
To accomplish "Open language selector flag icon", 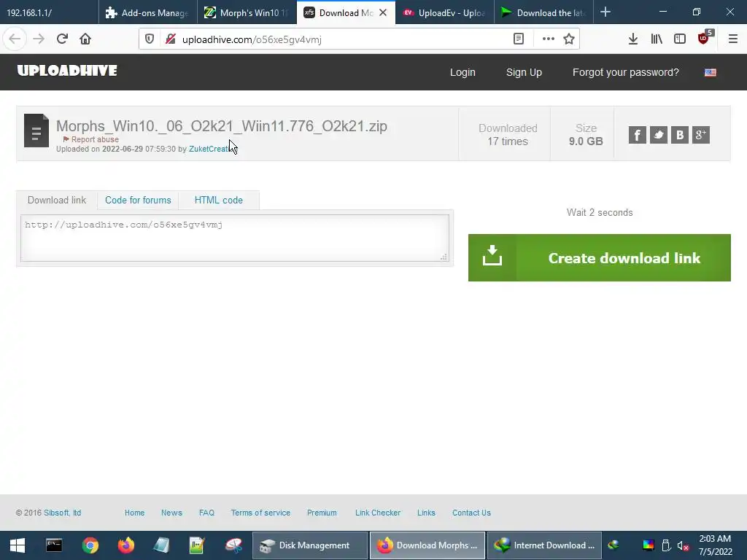I will [x=711, y=72].
